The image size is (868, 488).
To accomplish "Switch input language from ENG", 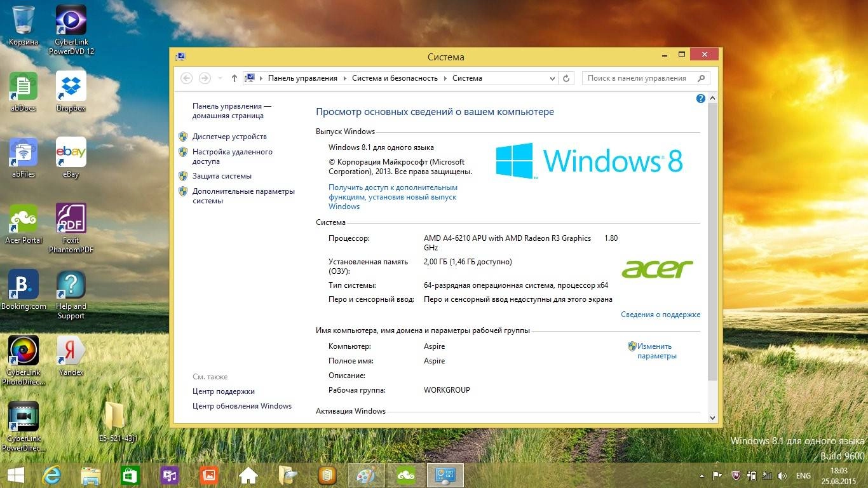I will pyautogui.click(x=803, y=475).
